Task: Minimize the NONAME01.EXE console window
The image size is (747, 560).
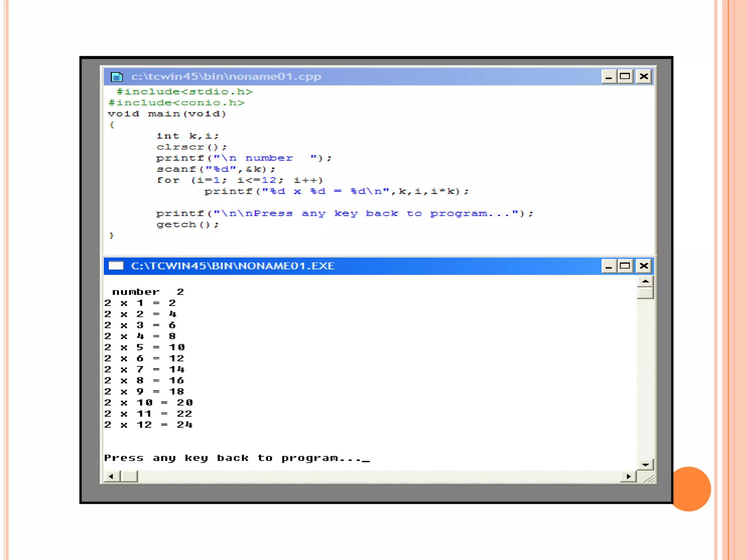Action: (608, 266)
